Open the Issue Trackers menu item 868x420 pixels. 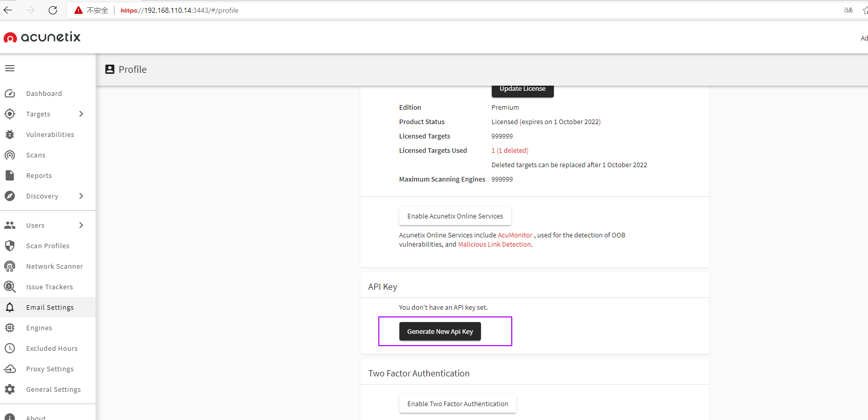pyautogui.click(x=48, y=287)
